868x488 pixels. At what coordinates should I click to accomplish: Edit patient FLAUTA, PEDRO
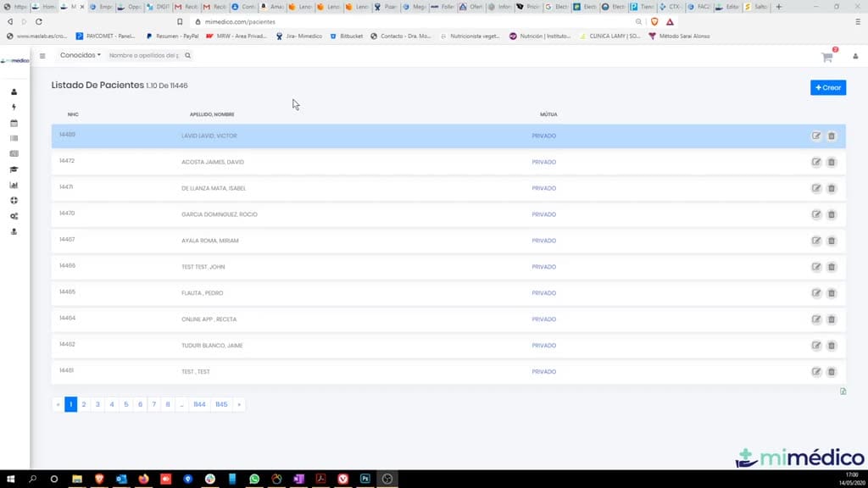click(816, 293)
